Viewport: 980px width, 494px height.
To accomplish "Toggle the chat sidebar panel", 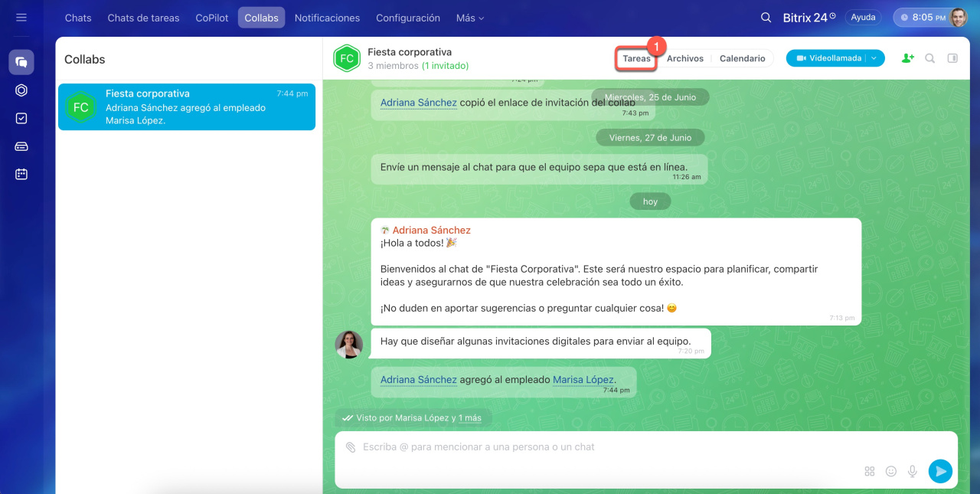I will pos(952,58).
